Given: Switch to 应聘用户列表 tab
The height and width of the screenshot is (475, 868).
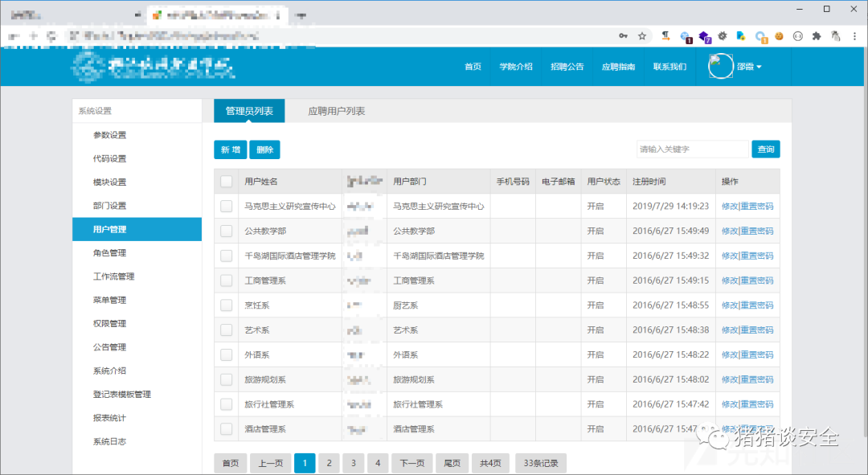Looking at the screenshot, I should tap(337, 111).
